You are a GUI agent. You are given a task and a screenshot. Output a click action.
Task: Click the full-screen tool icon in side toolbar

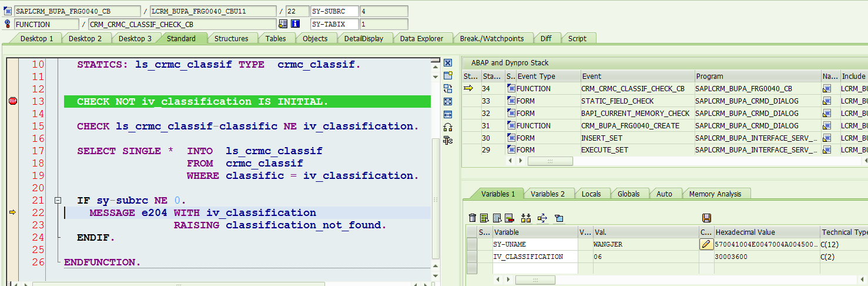click(x=448, y=101)
